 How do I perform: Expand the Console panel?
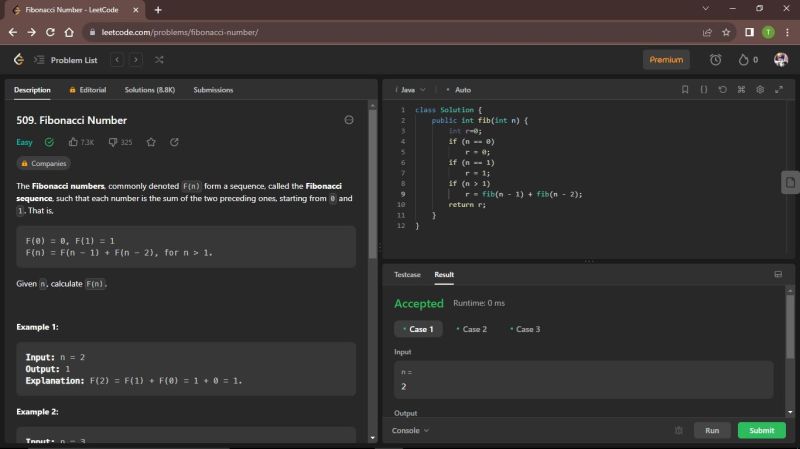[410, 430]
